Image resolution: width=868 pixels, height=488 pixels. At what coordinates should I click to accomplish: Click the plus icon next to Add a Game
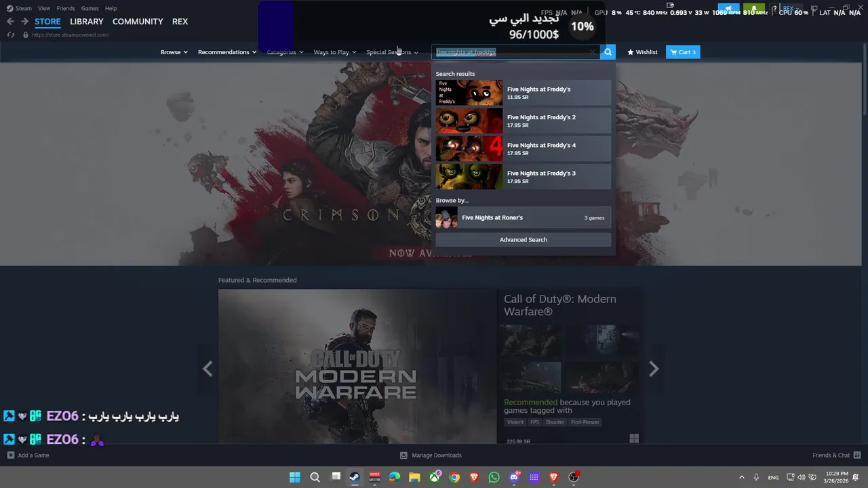10,455
